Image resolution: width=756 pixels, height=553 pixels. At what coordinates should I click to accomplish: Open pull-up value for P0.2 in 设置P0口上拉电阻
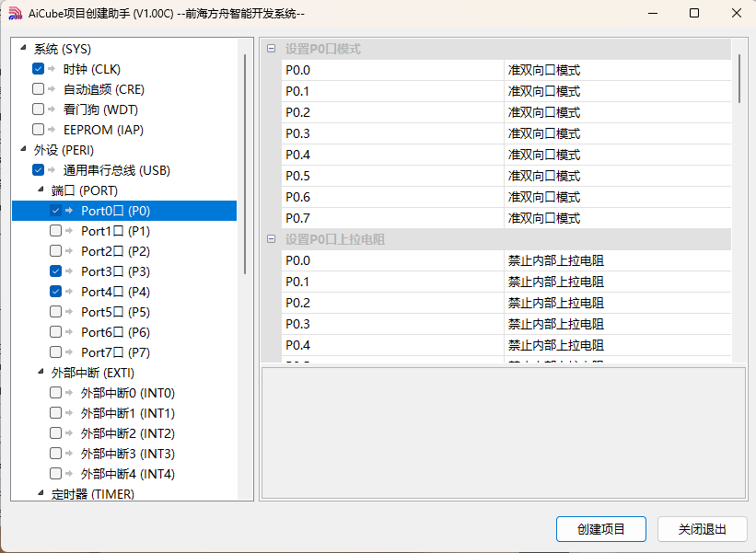[618, 303]
